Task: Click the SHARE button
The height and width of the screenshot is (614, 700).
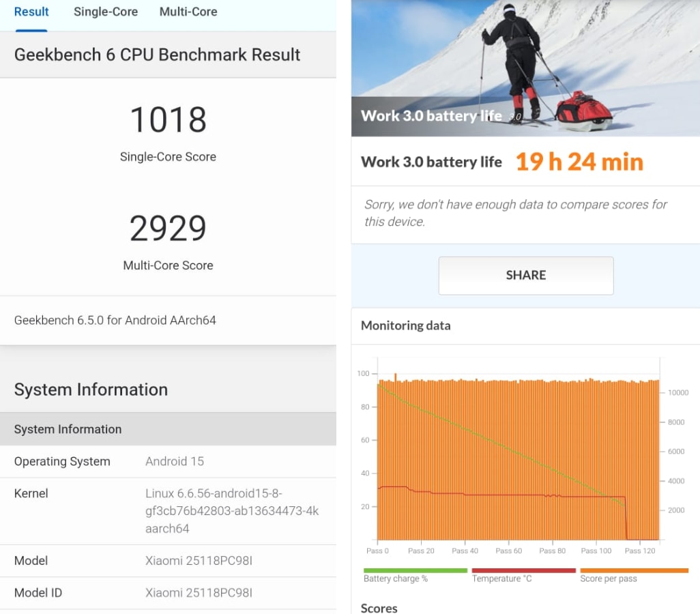Action: click(x=525, y=275)
